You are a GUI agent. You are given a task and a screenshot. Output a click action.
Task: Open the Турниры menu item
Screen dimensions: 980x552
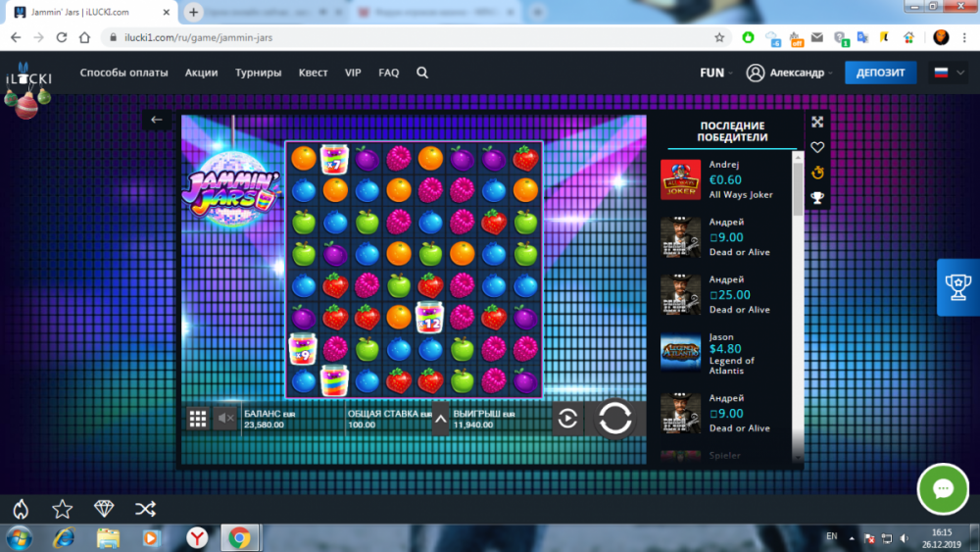(x=258, y=73)
